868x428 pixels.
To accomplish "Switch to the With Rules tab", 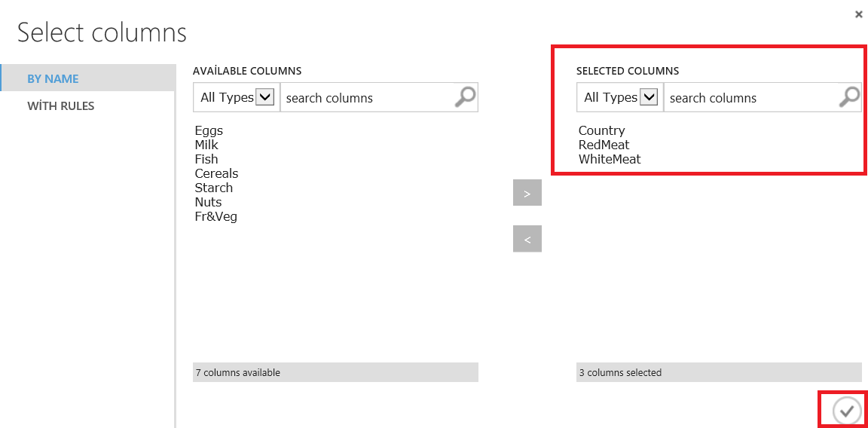I will pyautogui.click(x=61, y=106).
